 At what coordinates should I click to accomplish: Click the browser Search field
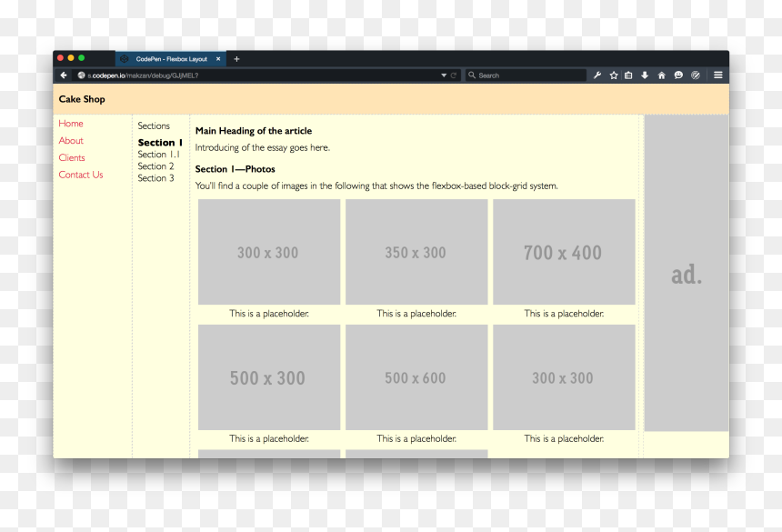coord(526,75)
